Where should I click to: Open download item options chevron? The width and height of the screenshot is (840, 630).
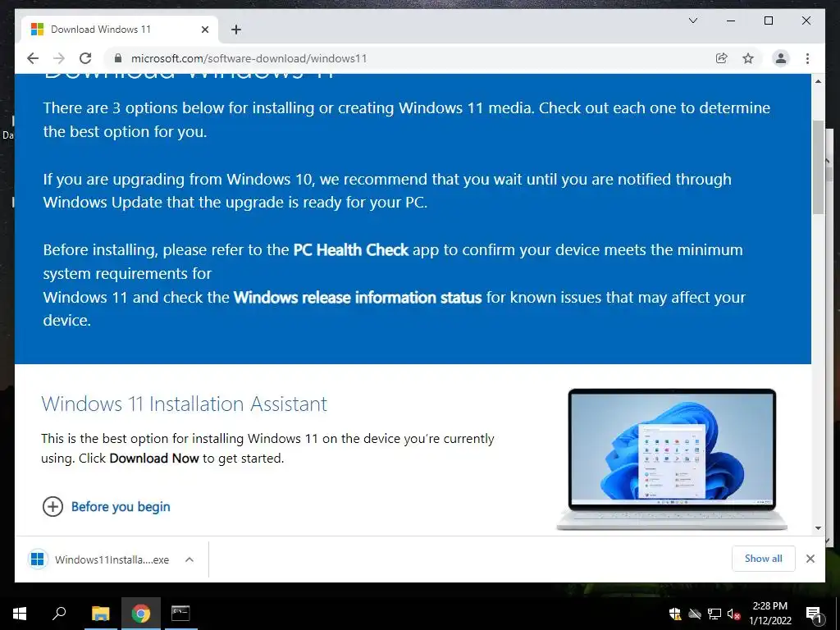click(189, 559)
